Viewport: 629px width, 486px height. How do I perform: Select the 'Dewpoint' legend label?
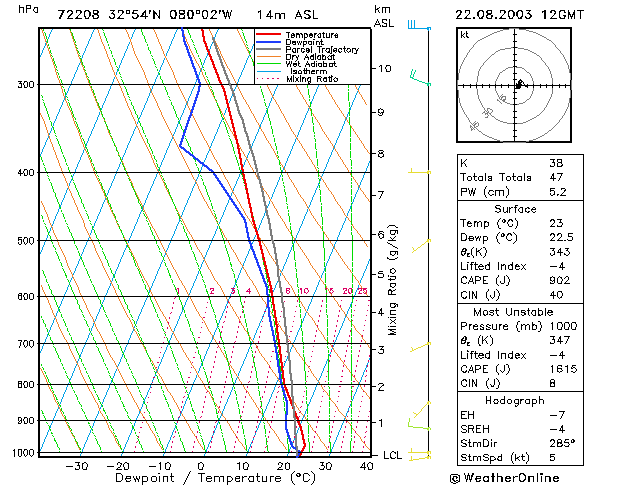(304, 42)
